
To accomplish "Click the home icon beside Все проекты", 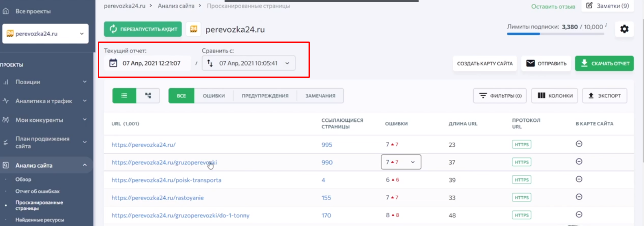I will [x=6, y=11].
